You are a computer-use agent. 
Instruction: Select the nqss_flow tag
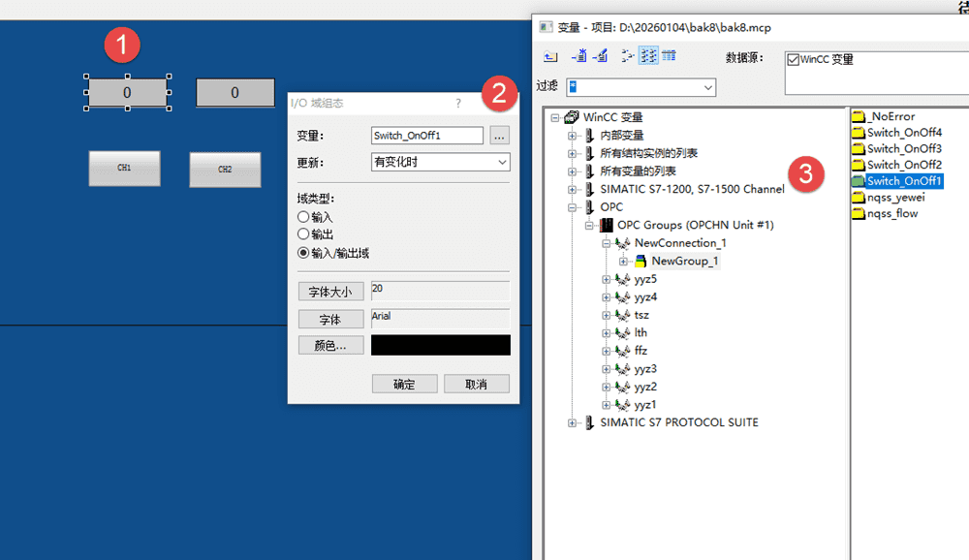point(891,213)
